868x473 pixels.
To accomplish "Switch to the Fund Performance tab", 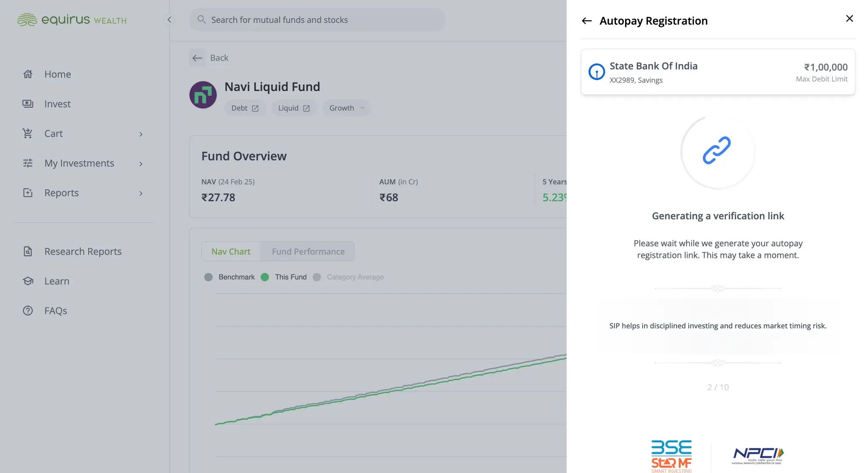I will [308, 252].
